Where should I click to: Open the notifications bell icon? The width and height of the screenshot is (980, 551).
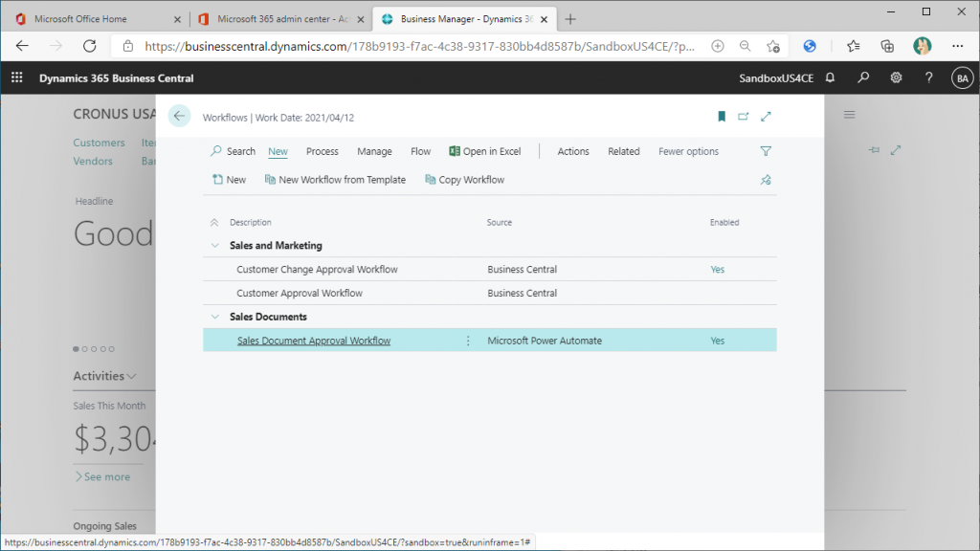830,78
